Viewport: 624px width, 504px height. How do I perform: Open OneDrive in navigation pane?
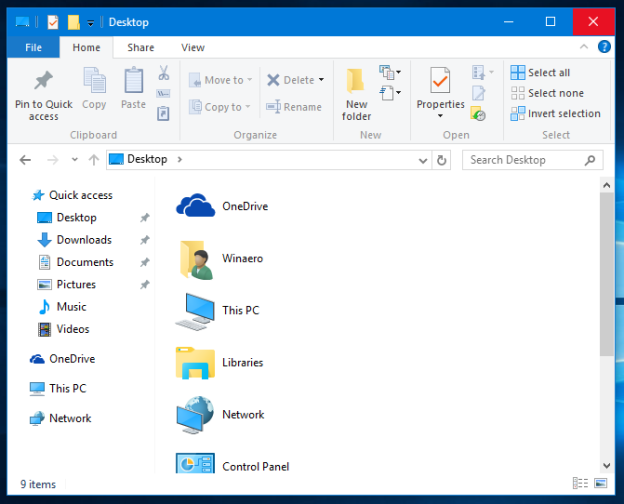point(62,359)
